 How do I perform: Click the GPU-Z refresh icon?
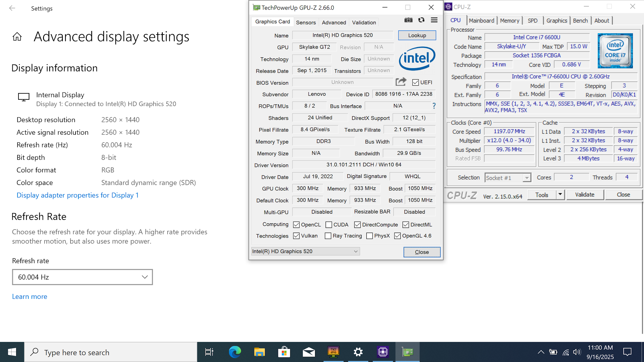click(421, 20)
